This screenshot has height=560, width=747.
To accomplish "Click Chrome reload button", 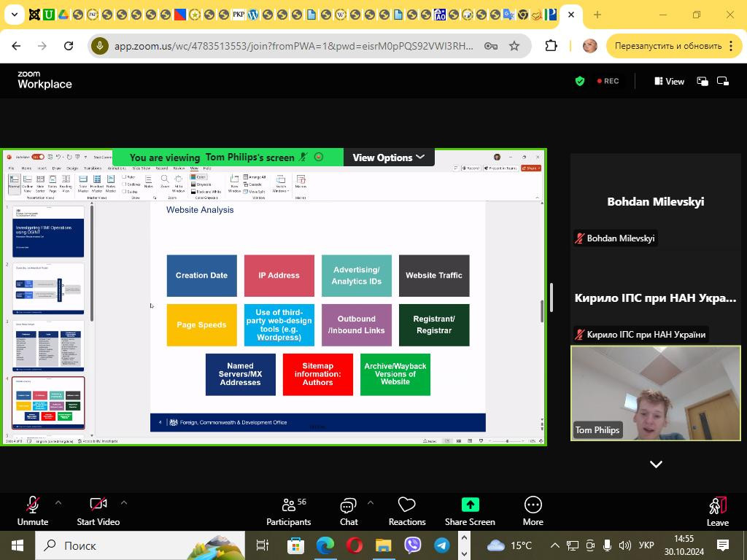I will point(69,46).
